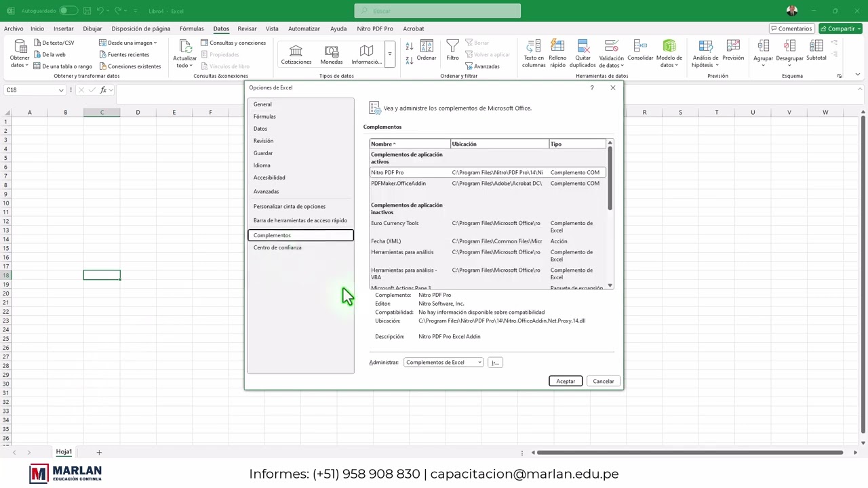This screenshot has height=488, width=868.
Task: Open the Archivo tab
Action: (x=14, y=28)
